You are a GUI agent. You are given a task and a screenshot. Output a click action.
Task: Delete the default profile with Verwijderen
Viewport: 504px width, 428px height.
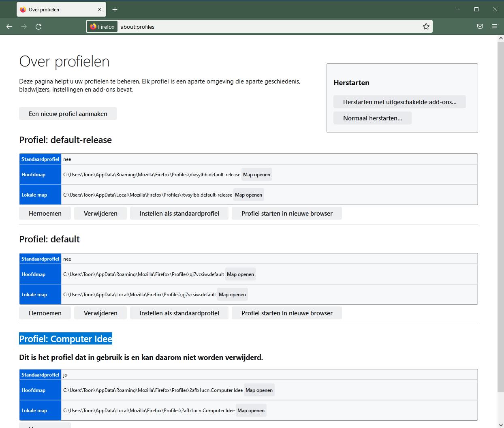100,313
